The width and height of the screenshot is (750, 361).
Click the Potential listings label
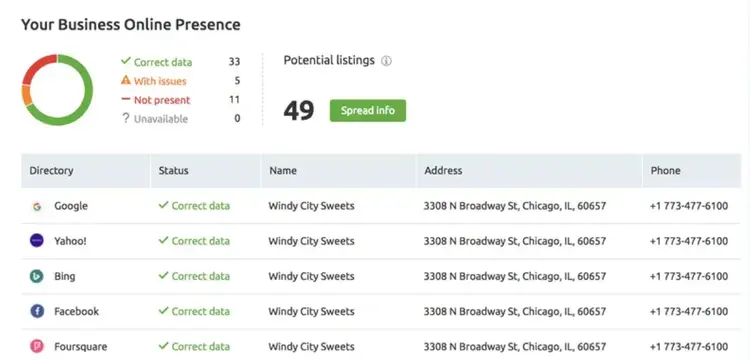(329, 61)
